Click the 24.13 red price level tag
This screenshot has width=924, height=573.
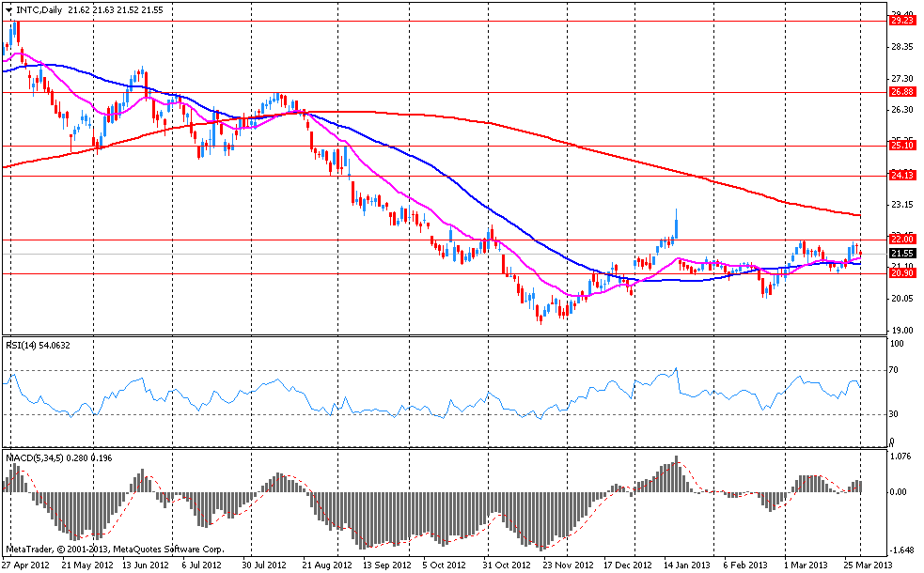click(902, 175)
